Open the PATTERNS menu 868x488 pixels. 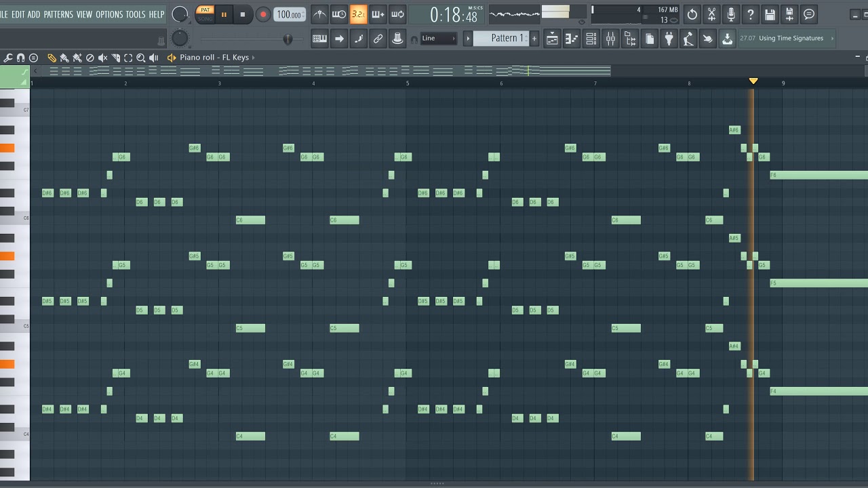click(58, 14)
